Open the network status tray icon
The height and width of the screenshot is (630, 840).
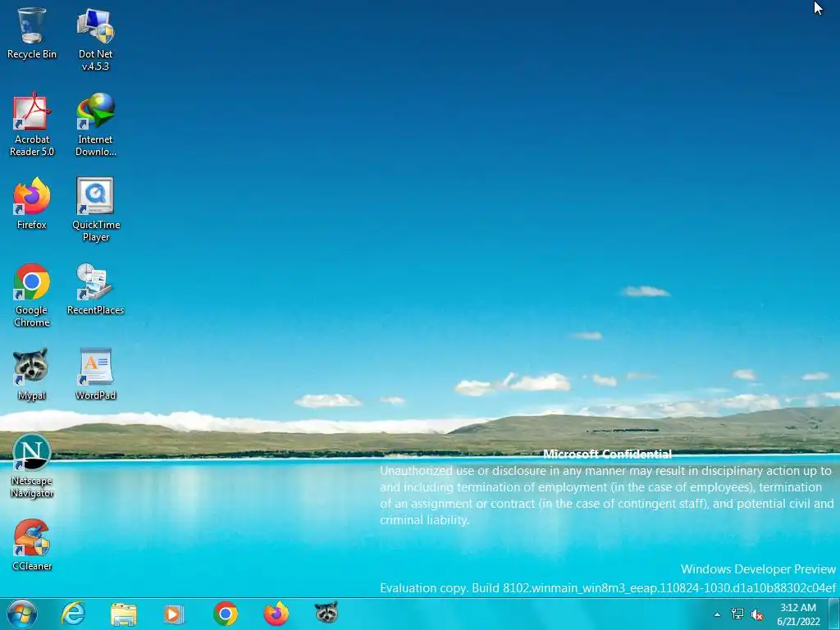(737, 614)
